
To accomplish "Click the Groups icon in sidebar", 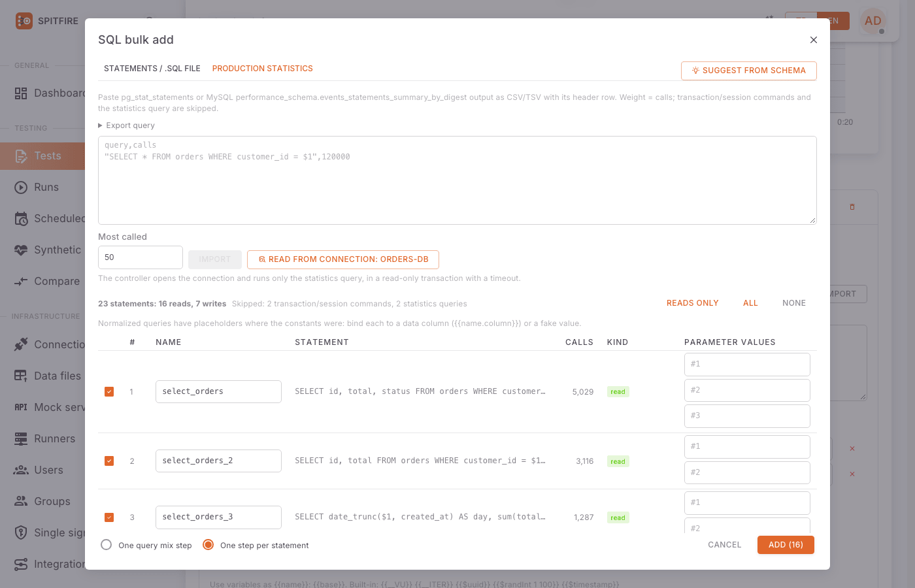I will (x=21, y=501).
